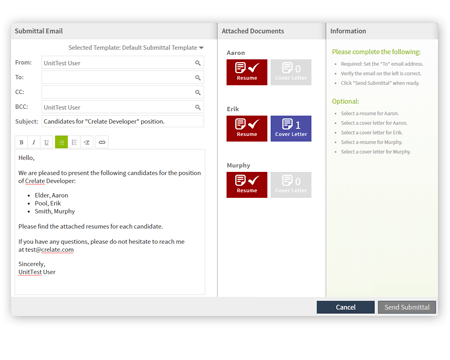450x360 pixels.
Task: Click the From input field
Action: [122, 63]
